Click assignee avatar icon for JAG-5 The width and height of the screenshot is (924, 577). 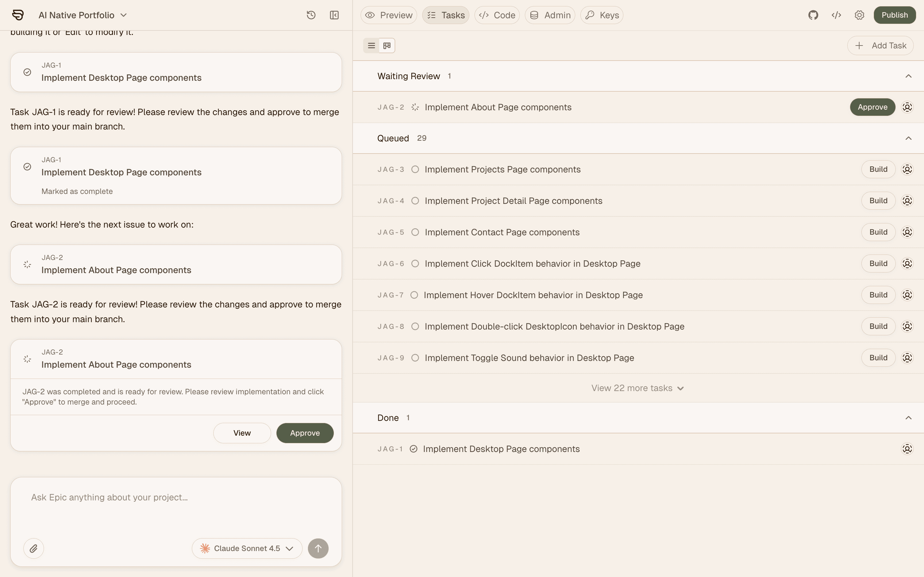click(x=907, y=232)
